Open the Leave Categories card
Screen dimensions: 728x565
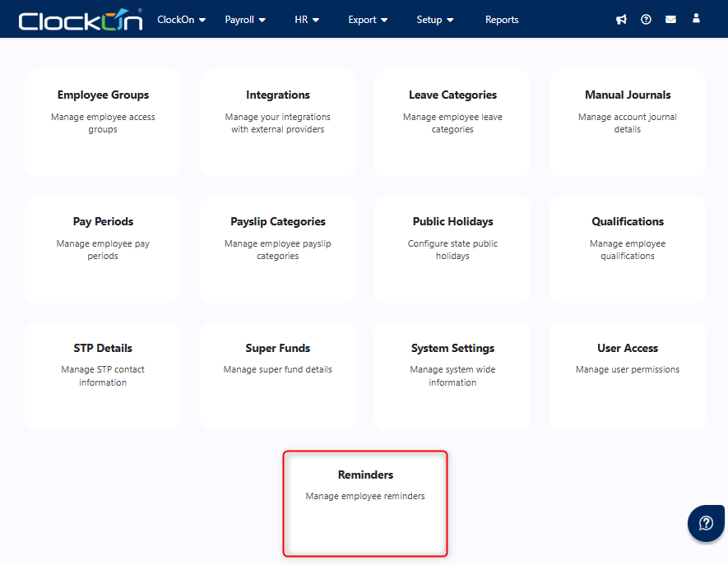(452, 123)
